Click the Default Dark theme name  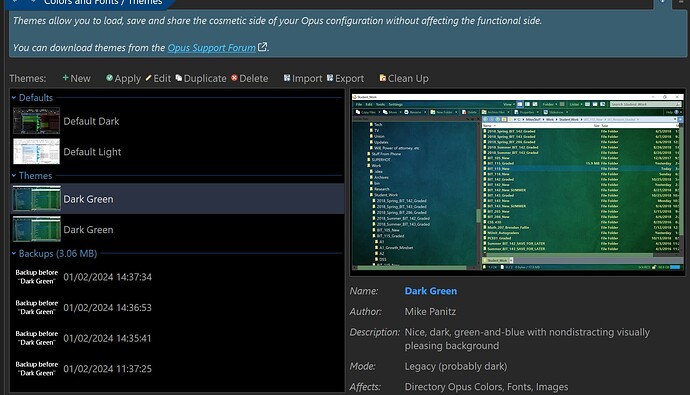91,121
